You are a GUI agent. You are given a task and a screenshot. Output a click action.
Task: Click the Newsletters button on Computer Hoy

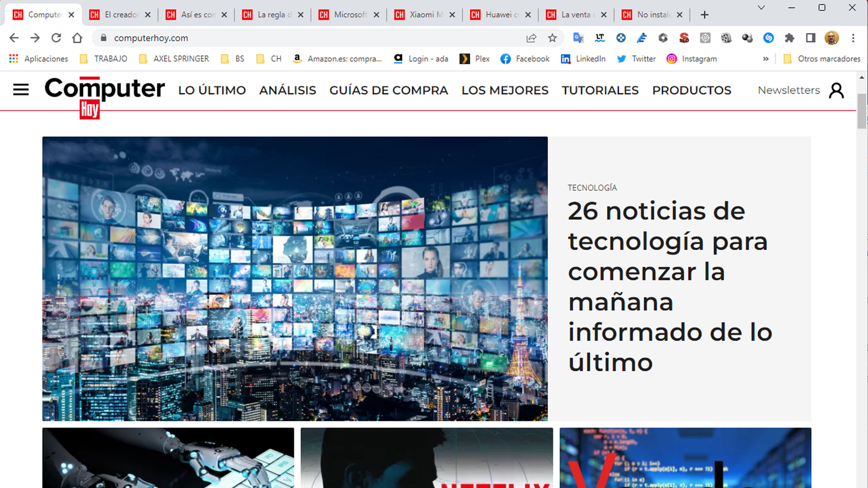tap(789, 90)
